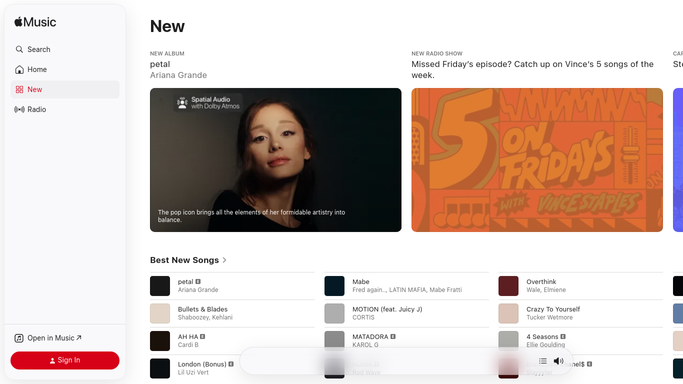Click the Mabe song artwork
The height and width of the screenshot is (384, 683).
click(334, 286)
